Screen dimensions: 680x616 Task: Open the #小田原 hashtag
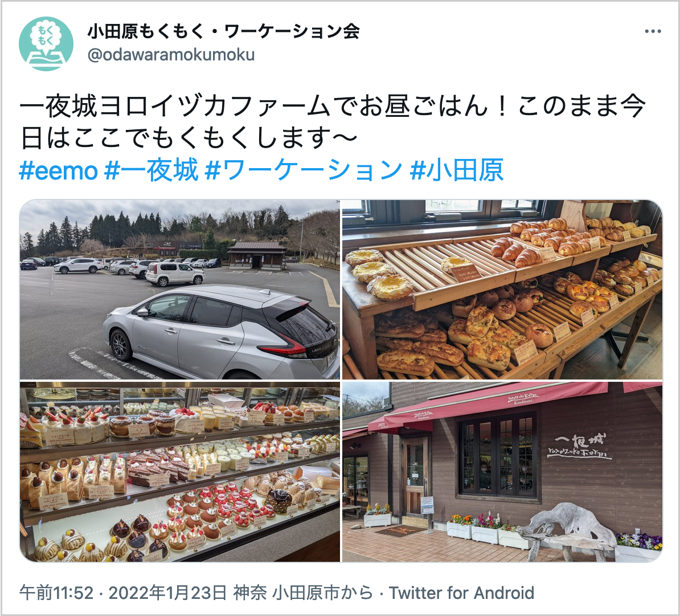click(x=457, y=170)
